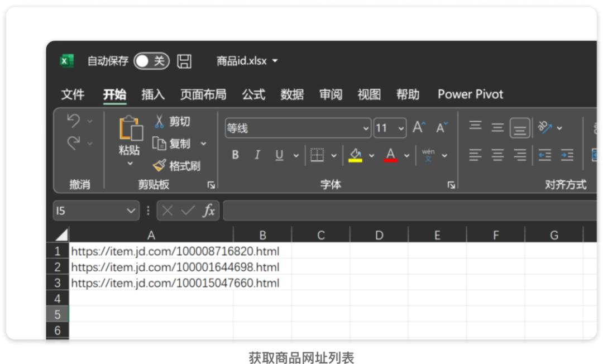603x364 pixels.
Task: Increase font size with the larger A icon
Action: tap(419, 127)
